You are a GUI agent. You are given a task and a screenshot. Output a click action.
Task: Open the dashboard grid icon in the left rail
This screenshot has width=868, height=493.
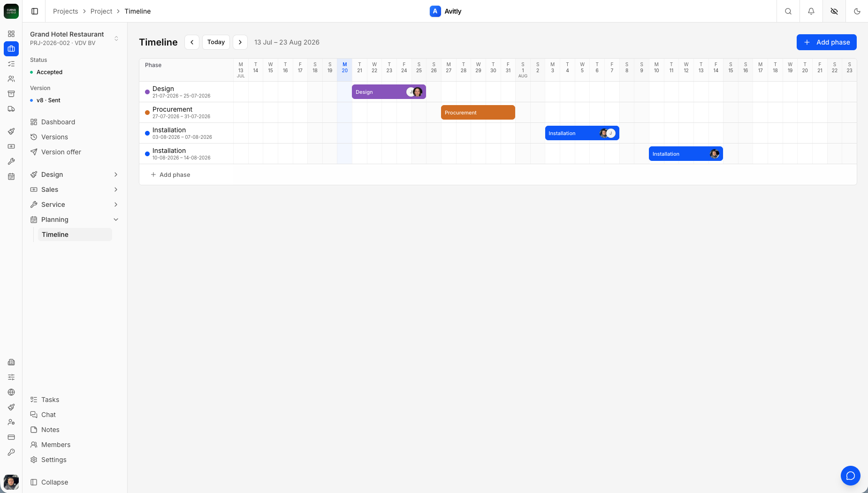click(11, 34)
